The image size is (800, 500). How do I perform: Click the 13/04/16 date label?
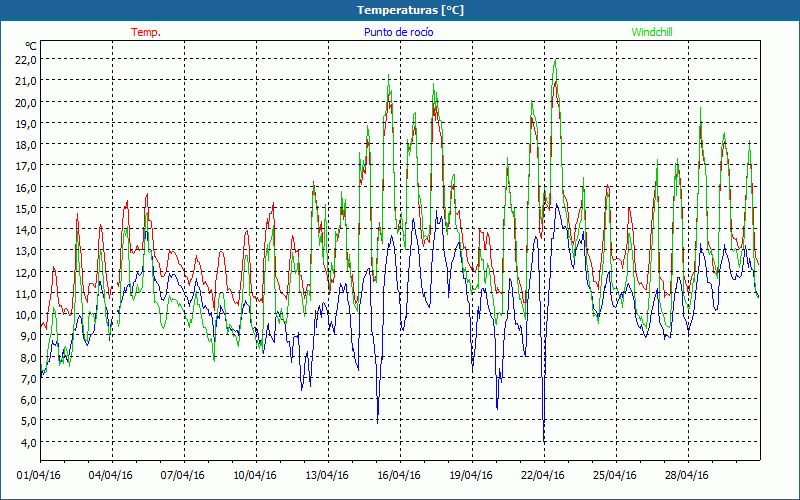[327, 476]
